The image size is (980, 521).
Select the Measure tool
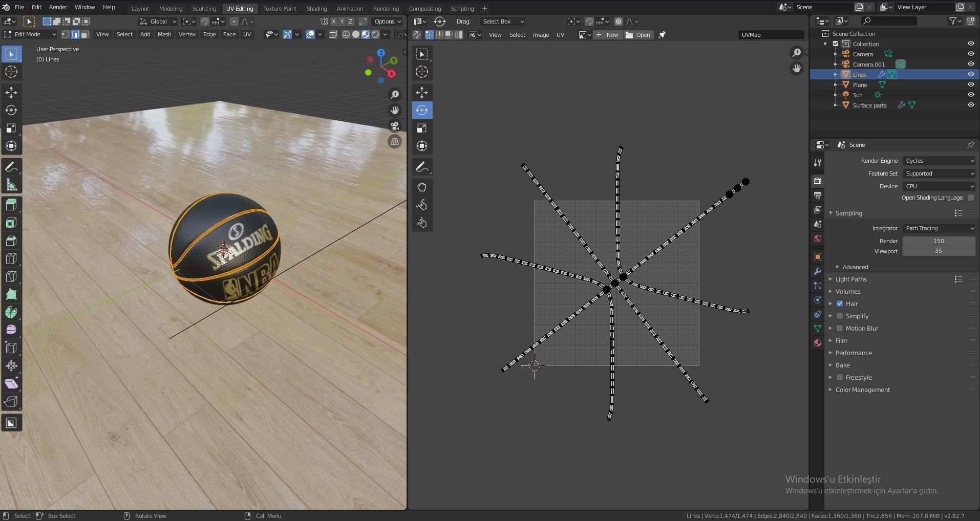pyautogui.click(x=11, y=185)
